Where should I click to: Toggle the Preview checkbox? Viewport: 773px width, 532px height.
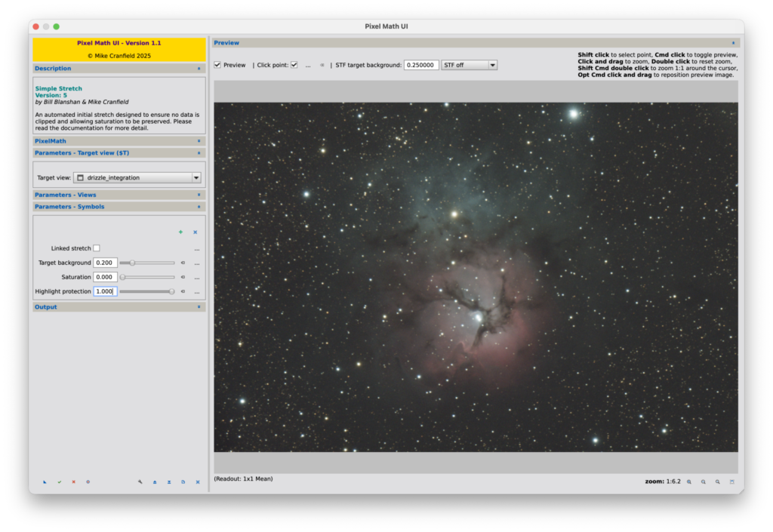point(217,64)
